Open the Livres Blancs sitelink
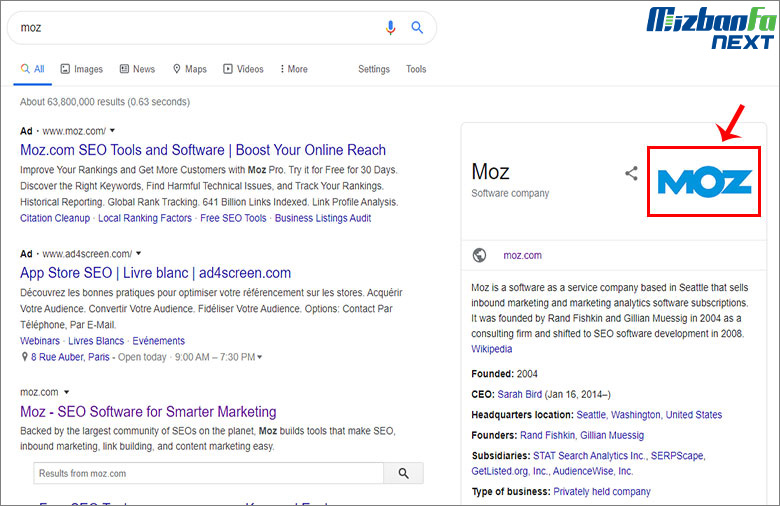 click(96, 341)
